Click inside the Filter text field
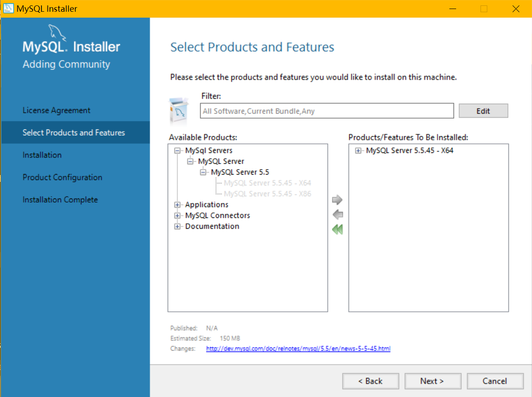Image resolution: width=532 pixels, height=397 pixels. pyautogui.click(x=327, y=111)
